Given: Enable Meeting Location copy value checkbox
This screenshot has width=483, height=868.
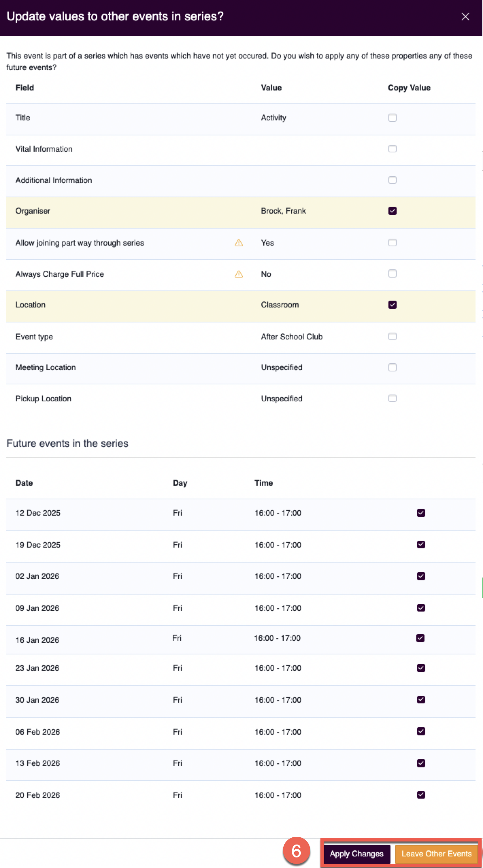Looking at the screenshot, I should [392, 367].
